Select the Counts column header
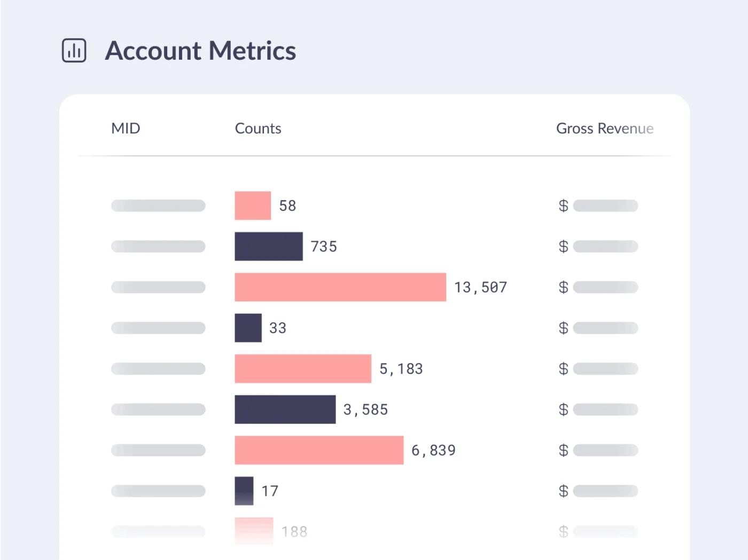This screenshot has height=560, width=748. click(258, 129)
